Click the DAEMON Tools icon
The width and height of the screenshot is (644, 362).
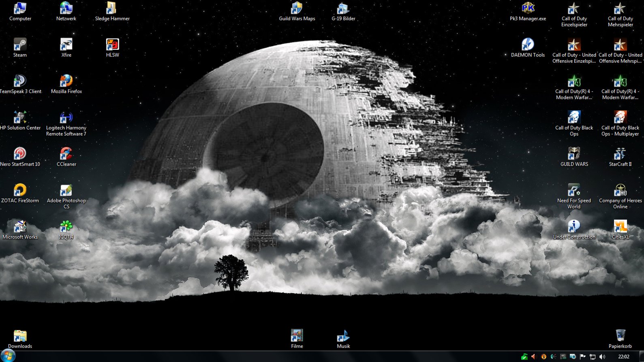pos(528,45)
